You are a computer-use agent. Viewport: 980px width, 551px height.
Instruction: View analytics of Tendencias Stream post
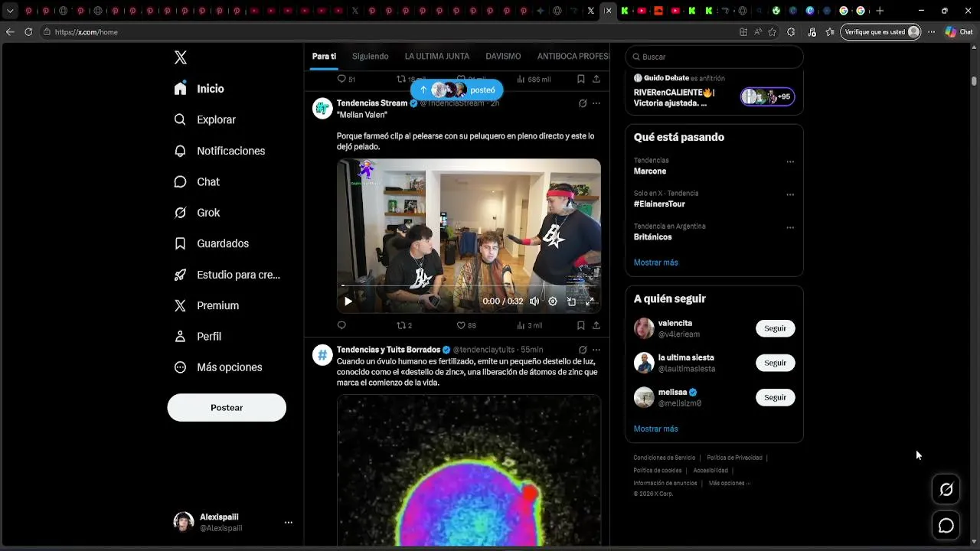pyautogui.click(x=529, y=325)
